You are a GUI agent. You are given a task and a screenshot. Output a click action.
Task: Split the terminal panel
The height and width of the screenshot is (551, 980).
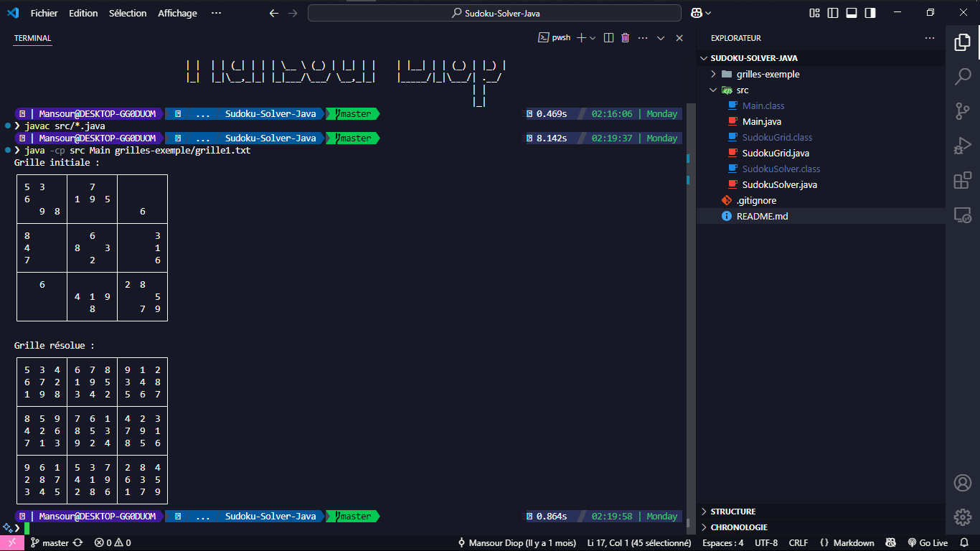pos(608,38)
